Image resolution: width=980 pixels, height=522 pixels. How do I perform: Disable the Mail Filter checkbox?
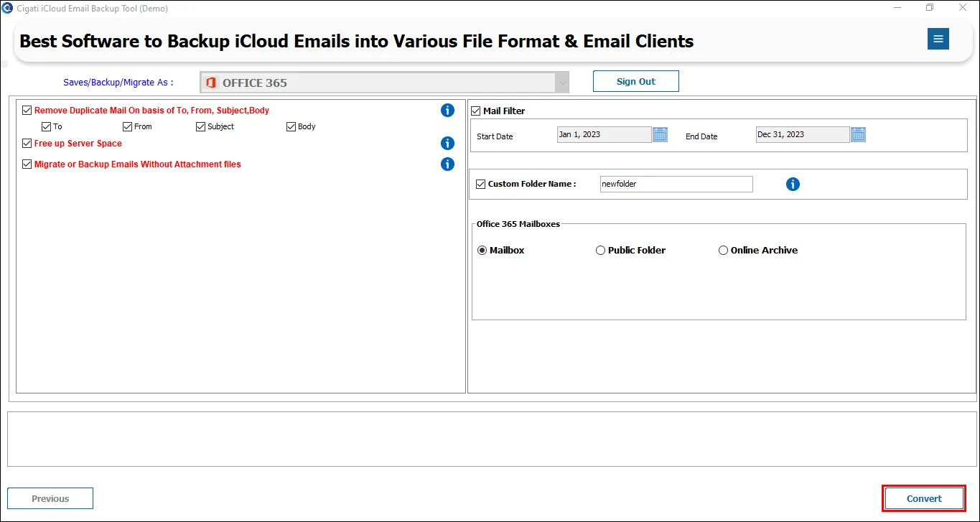(x=476, y=111)
